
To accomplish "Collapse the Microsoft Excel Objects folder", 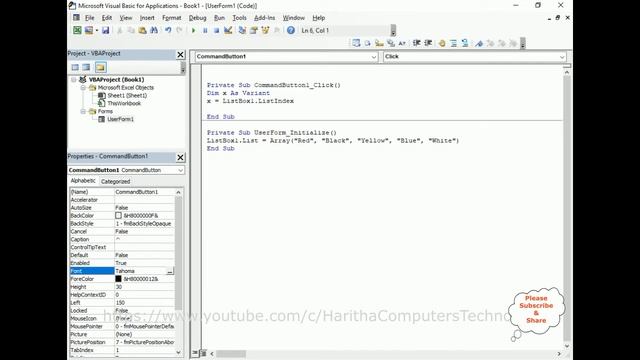I will (83, 87).
